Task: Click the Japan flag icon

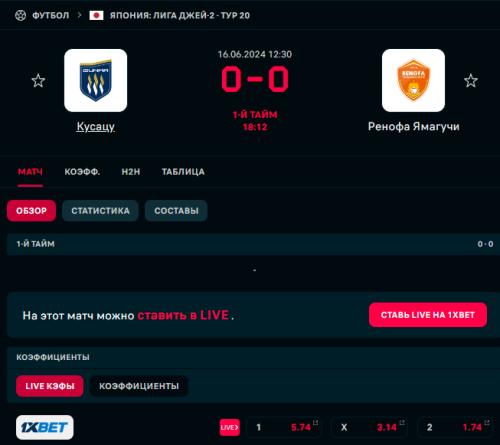Action: pyautogui.click(x=96, y=15)
